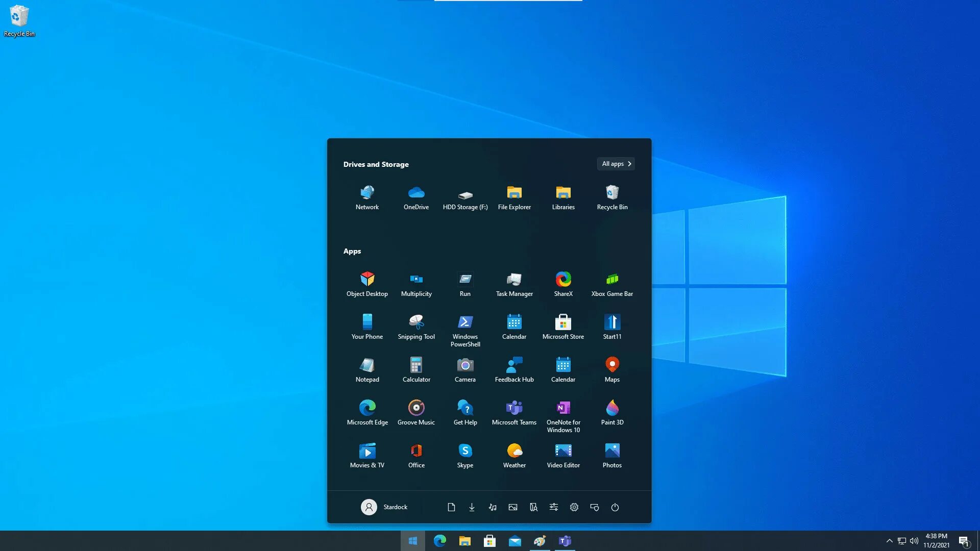Click downloads icon in Start bar
Image resolution: width=980 pixels, height=551 pixels.
click(472, 507)
